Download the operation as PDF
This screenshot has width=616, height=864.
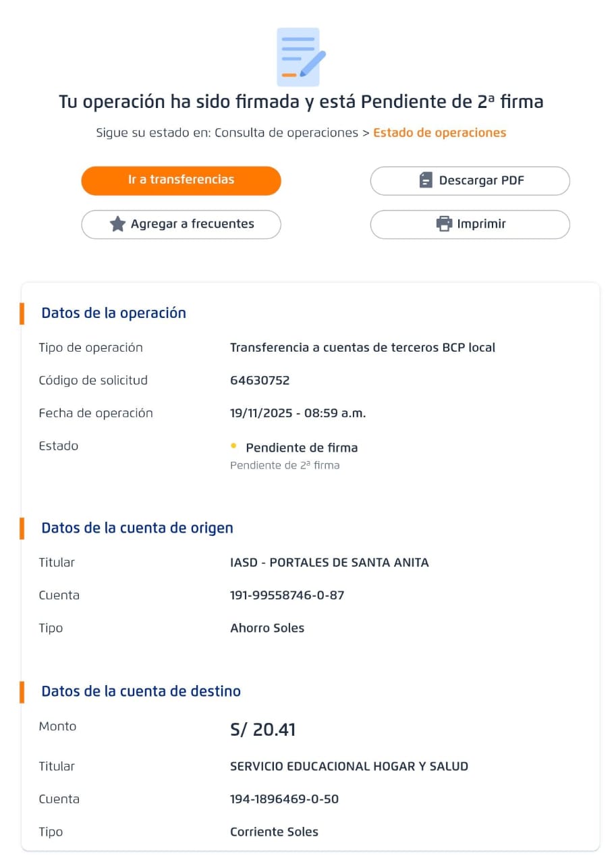[470, 180]
